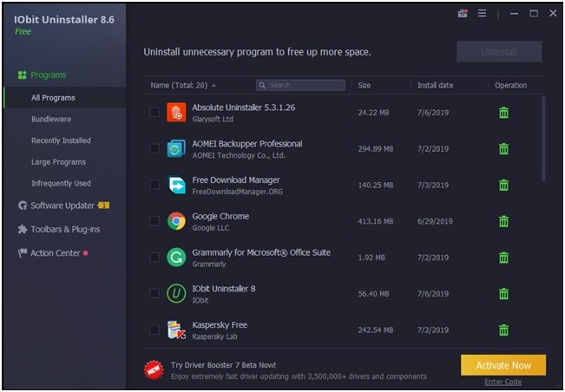Viewport: 565px width, 392px height.
Task: Open Action Center section
Action: [56, 253]
